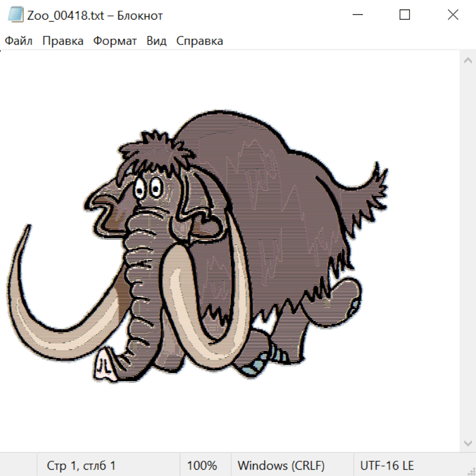Open the Справка menu
This screenshot has height=476, width=476.
point(199,41)
